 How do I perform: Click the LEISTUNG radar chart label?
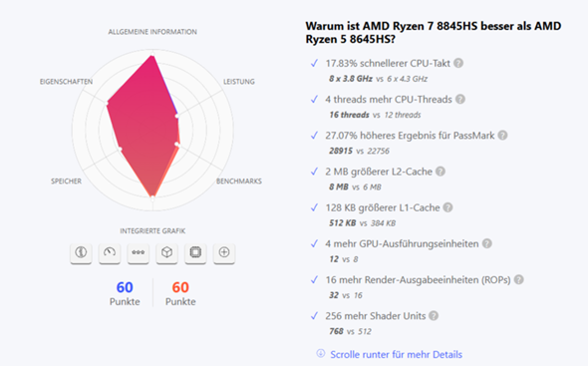coord(239,82)
